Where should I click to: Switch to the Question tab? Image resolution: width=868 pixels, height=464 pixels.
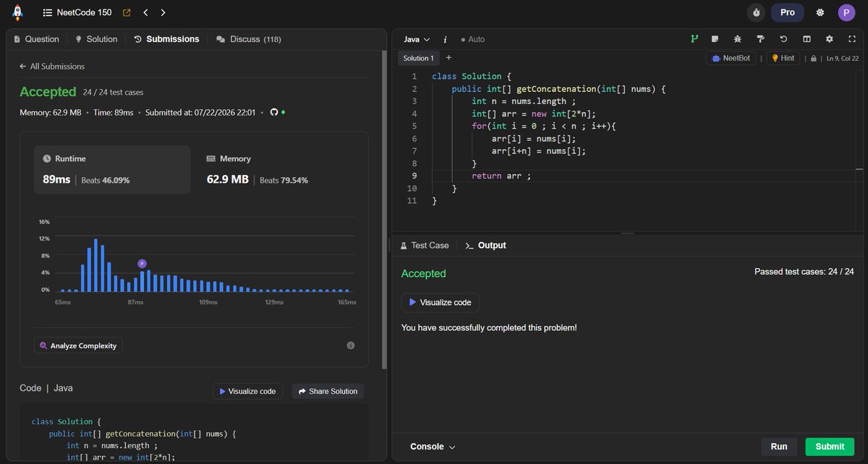click(x=36, y=39)
